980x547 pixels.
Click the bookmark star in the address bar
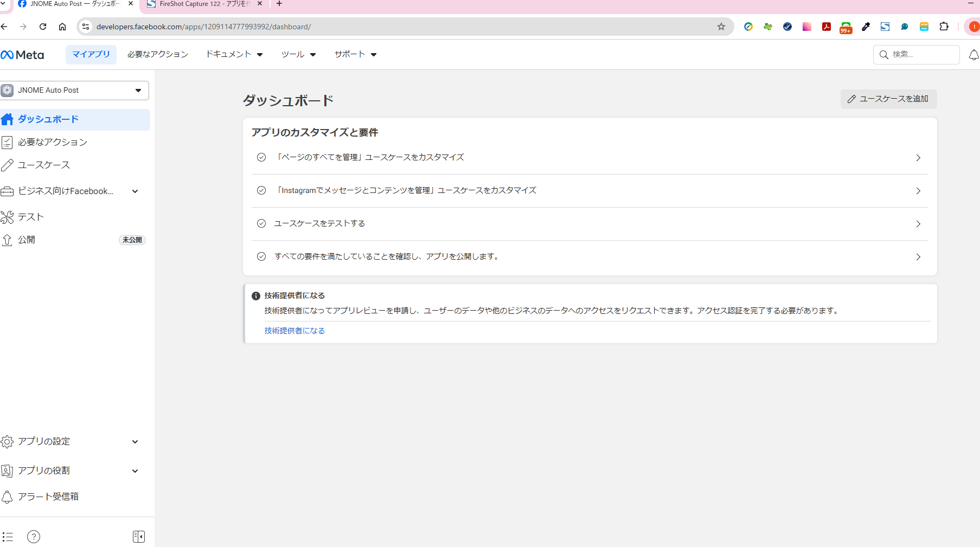tap(721, 26)
